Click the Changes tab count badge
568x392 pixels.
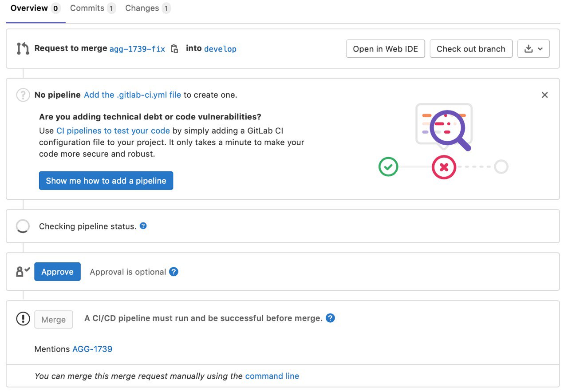(x=166, y=8)
